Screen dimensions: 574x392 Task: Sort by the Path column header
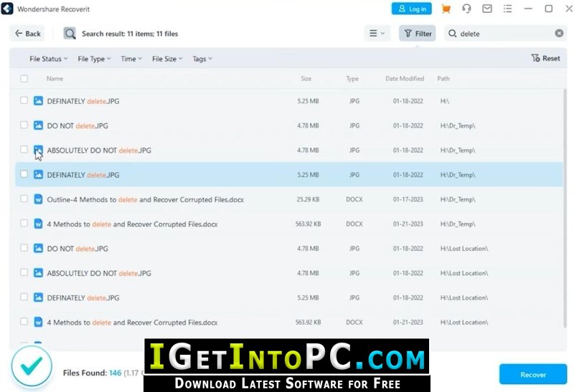[443, 79]
